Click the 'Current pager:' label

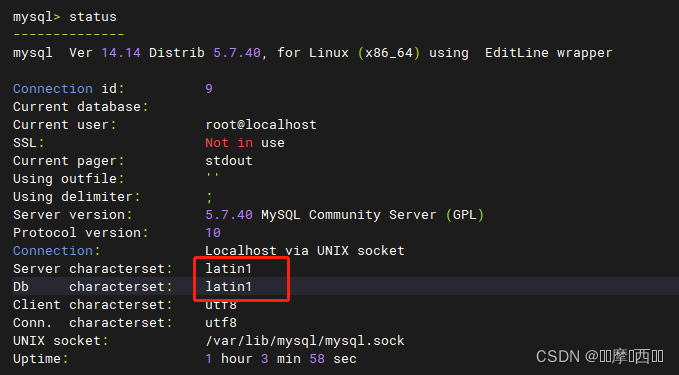pyautogui.click(x=68, y=161)
